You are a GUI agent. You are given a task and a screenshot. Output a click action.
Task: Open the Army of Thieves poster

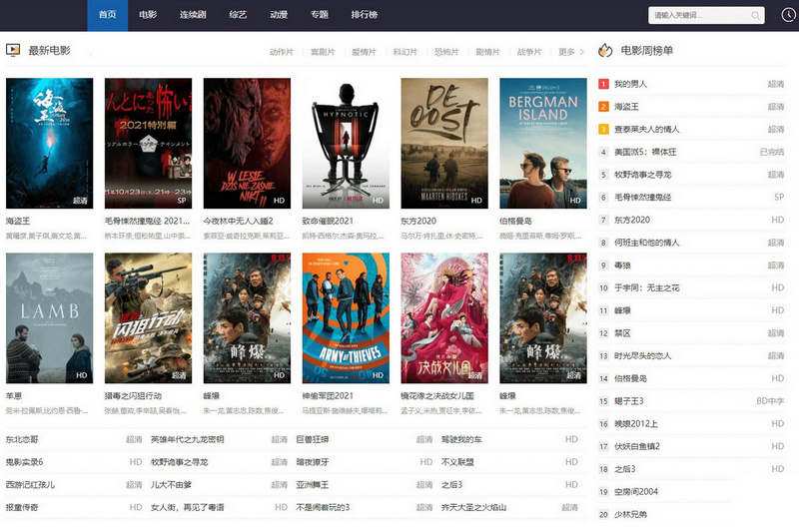(346, 317)
